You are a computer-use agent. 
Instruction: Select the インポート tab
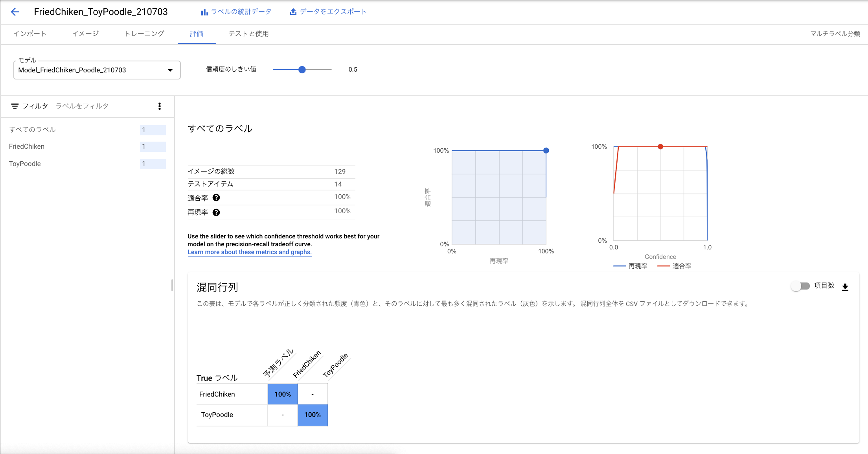[30, 34]
